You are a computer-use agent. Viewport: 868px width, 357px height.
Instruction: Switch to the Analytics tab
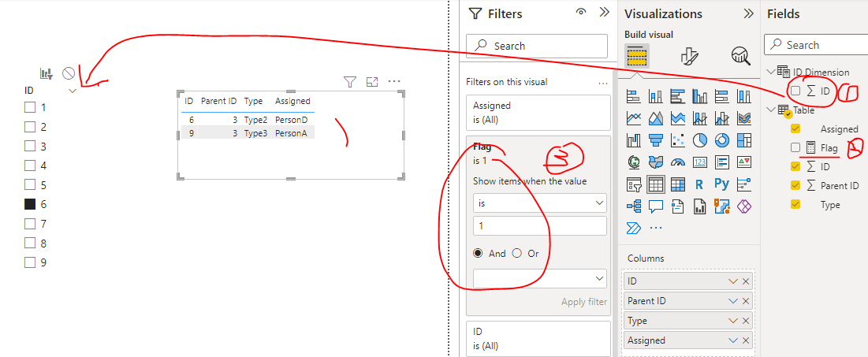coord(741,56)
